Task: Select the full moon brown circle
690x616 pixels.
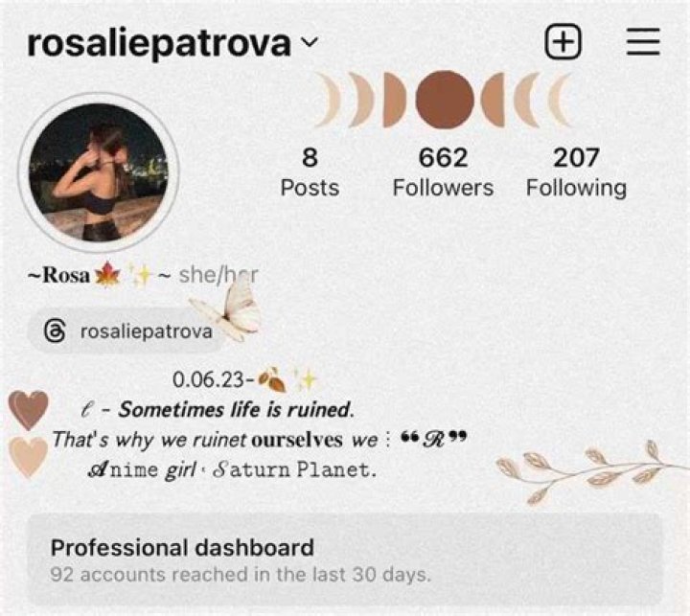Action: pyautogui.click(x=445, y=99)
